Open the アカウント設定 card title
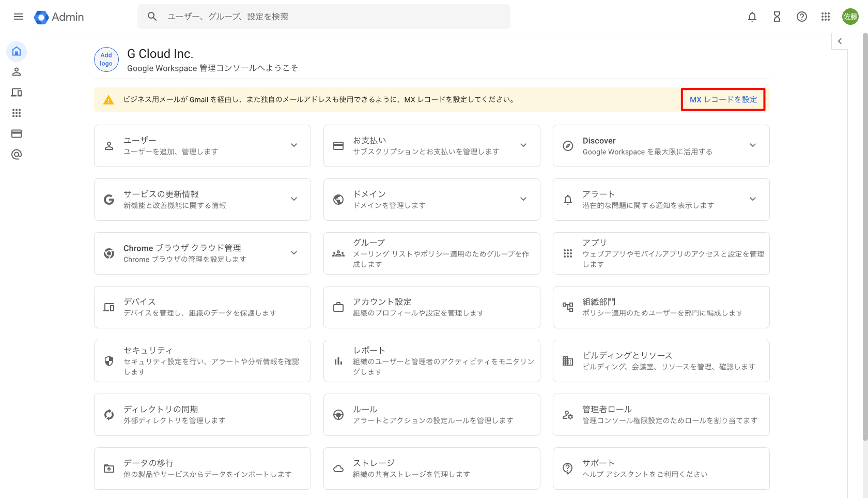The height and width of the screenshot is (498, 868). coord(382,301)
